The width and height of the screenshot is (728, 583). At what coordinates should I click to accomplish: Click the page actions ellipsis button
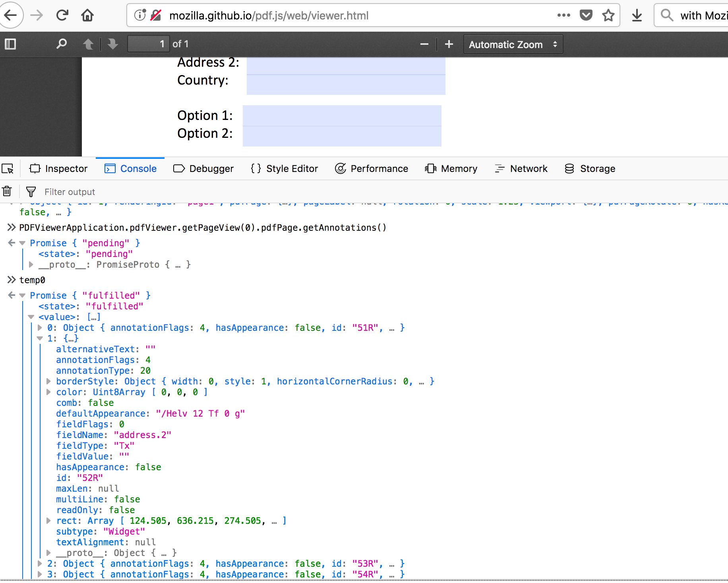pos(564,15)
